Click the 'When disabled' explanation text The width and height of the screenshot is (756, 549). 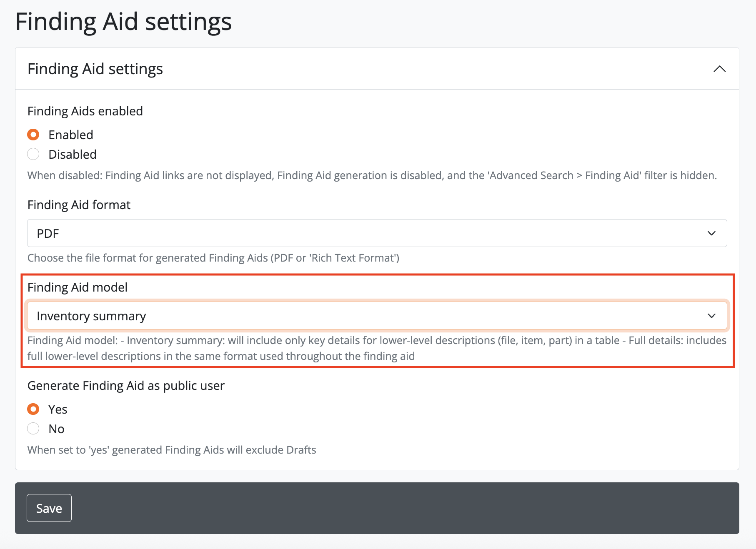pos(372,175)
